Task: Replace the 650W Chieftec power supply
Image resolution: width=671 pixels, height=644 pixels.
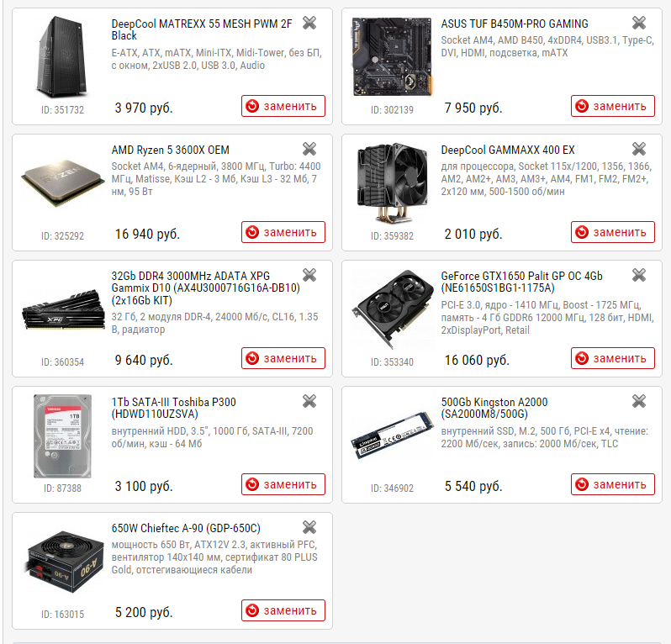Action: pyautogui.click(x=283, y=610)
